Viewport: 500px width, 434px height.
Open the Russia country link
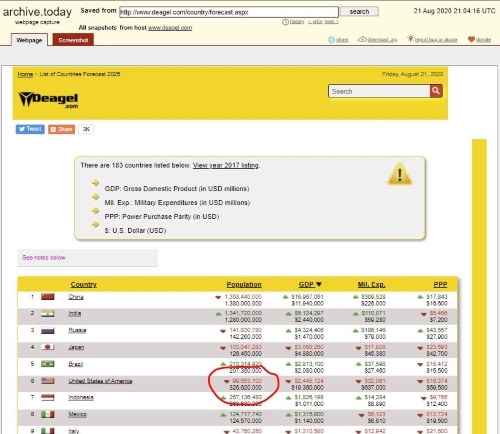tap(77, 330)
